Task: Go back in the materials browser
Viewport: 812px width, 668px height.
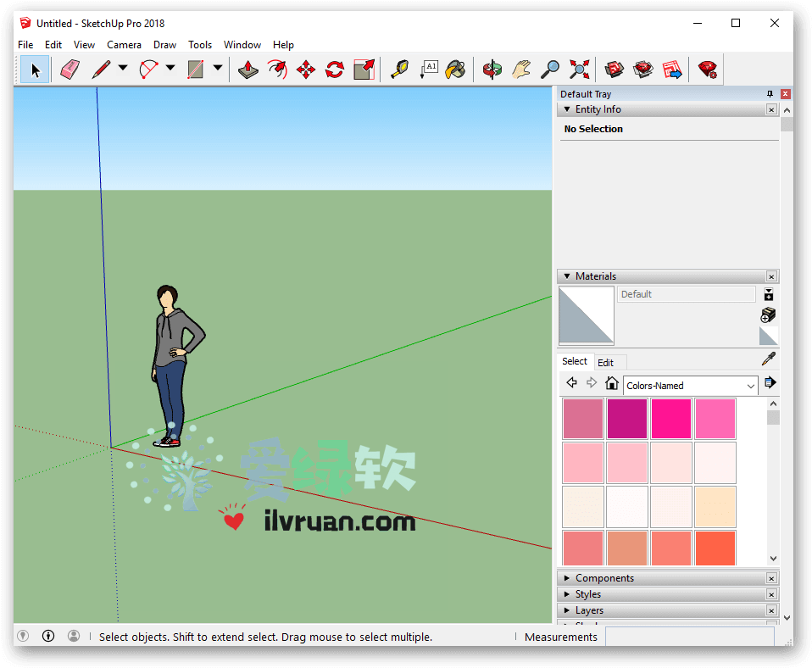Action: pos(572,382)
